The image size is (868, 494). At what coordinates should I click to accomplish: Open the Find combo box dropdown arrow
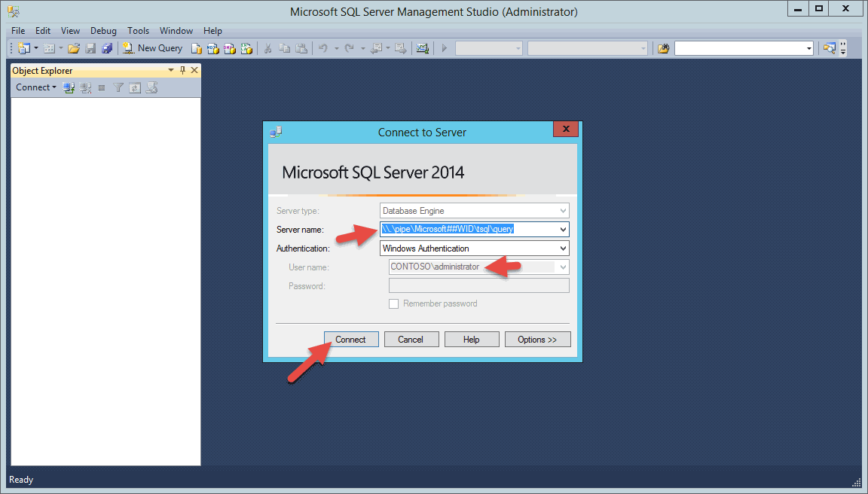point(808,49)
